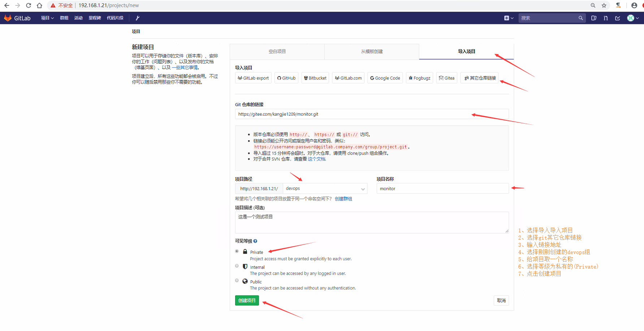The width and height of the screenshot is (644, 331).
Task: Open the 群组 menu item
Action: [x=64, y=18]
